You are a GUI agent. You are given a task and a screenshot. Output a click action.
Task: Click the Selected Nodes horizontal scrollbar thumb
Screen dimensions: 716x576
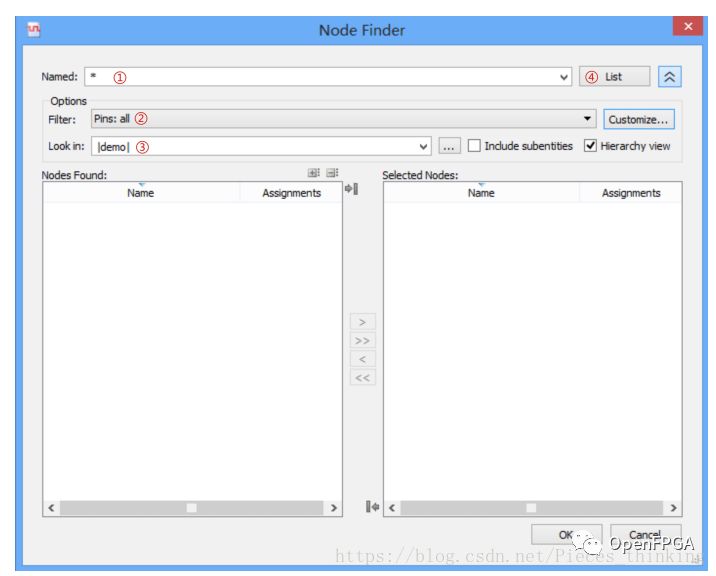pos(532,508)
